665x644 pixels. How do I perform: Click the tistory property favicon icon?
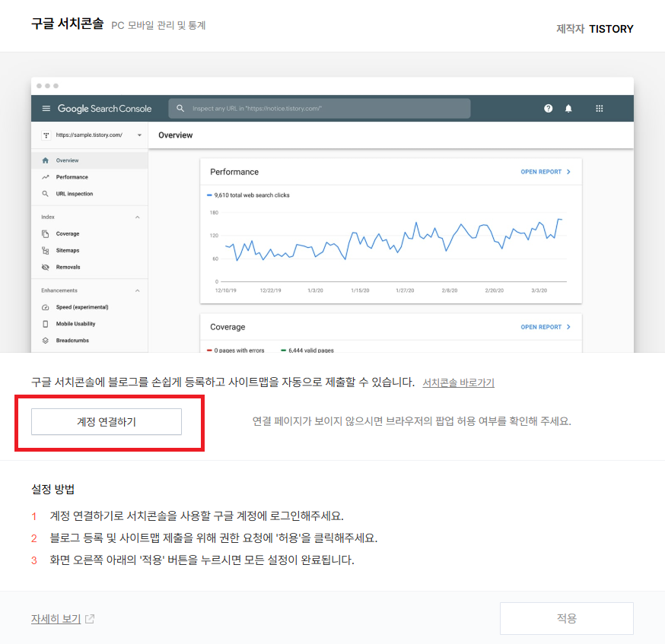click(46, 135)
